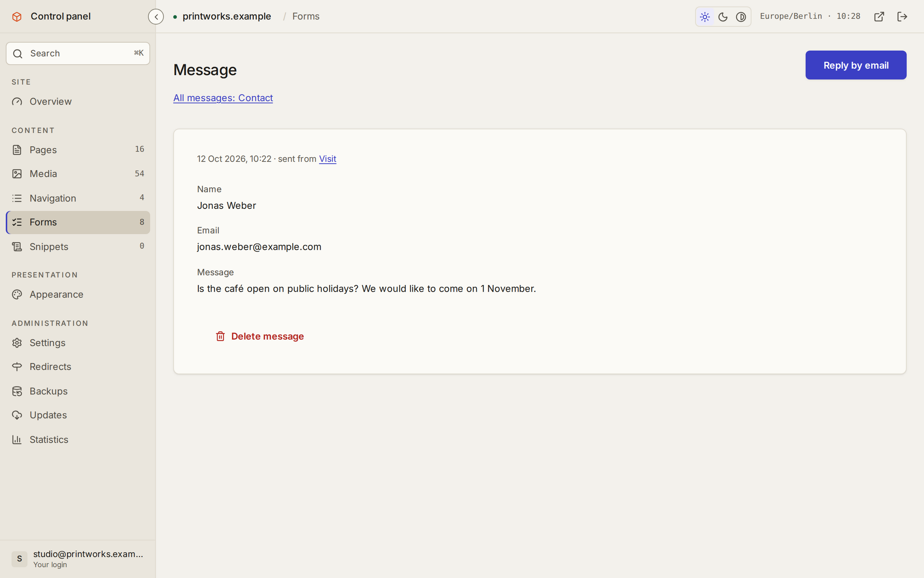This screenshot has width=924, height=578.
Task: Open the Media section label
Action: pos(43,174)
